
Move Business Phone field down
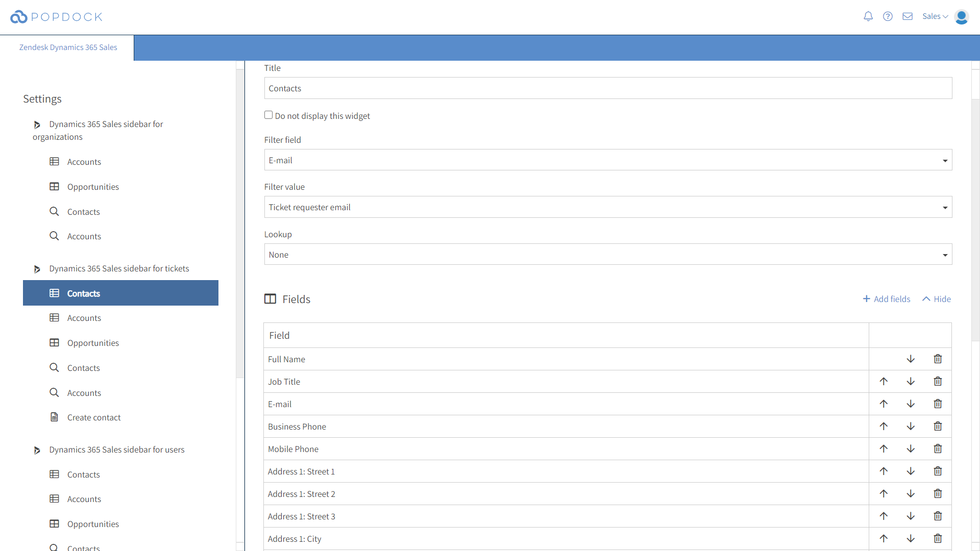click(911, 427)
